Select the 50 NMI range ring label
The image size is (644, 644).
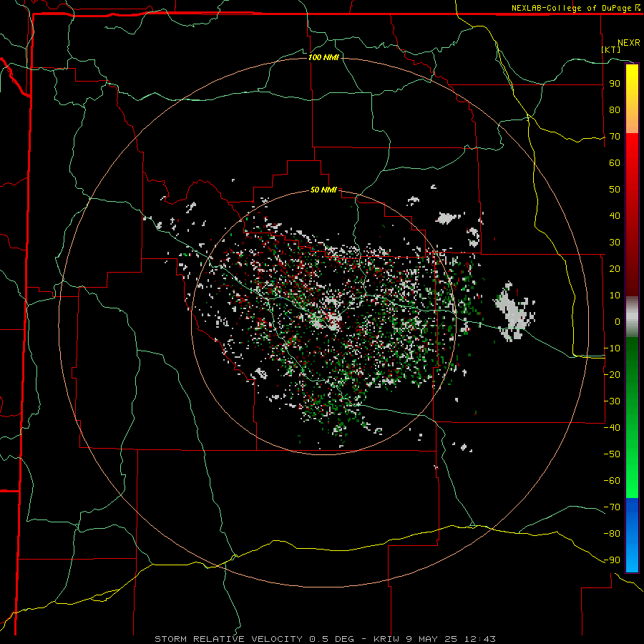pyautogui.click(x=323, y=190)
